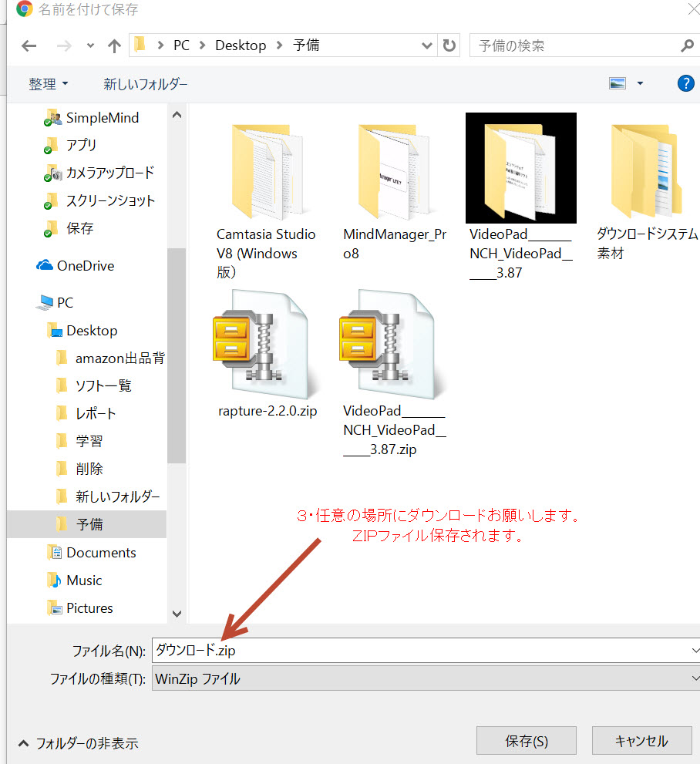Select the 予備 folder in the tree

[89, 524]
